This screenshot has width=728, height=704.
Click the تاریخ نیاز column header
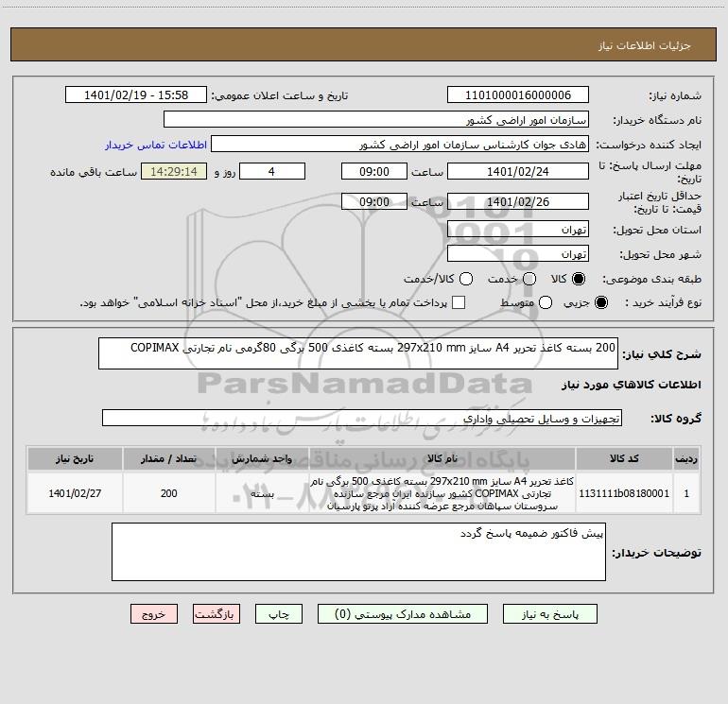click(75, 459)
